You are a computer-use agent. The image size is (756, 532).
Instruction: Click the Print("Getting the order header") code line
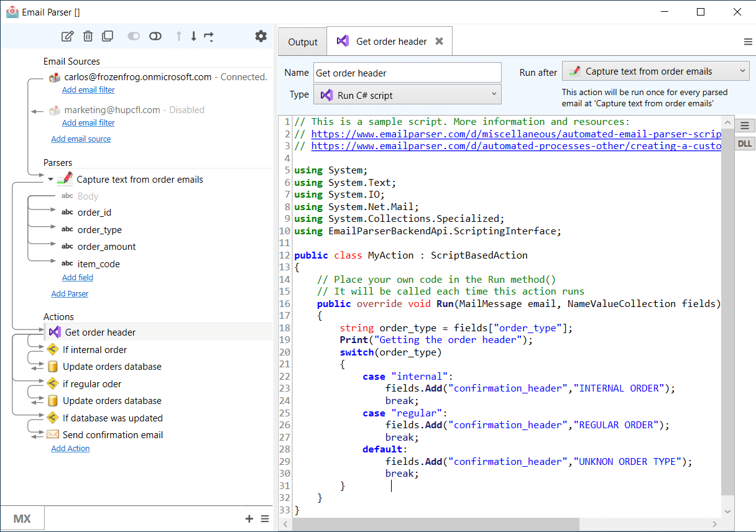[x=436, y=340]
